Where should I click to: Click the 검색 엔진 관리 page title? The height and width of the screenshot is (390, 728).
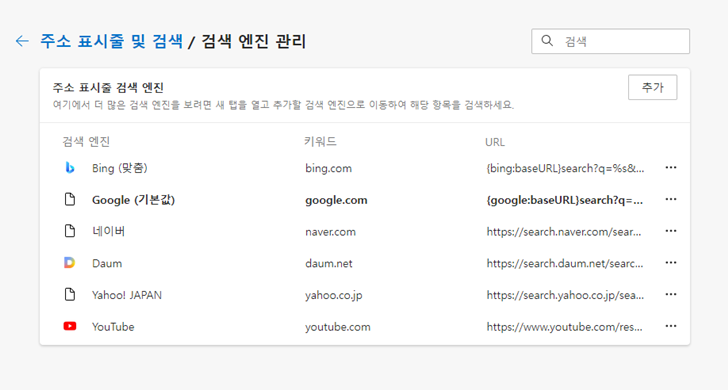254,41
